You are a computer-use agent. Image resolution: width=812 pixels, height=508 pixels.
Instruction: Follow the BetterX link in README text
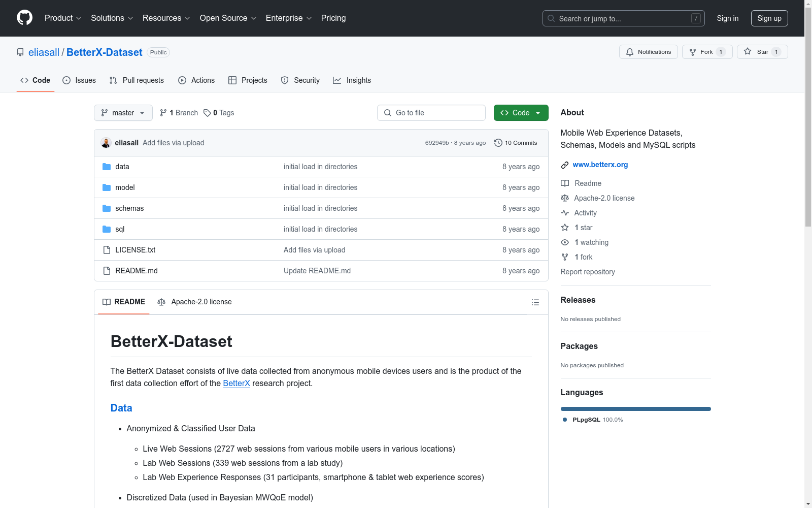point(236,384)
